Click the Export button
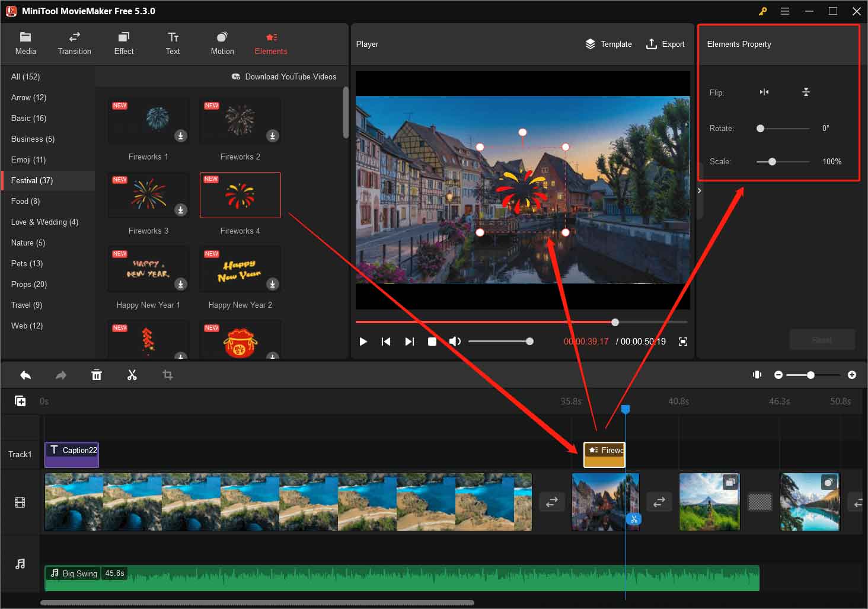This screenshot has width=868, height=609. point(665,44)
